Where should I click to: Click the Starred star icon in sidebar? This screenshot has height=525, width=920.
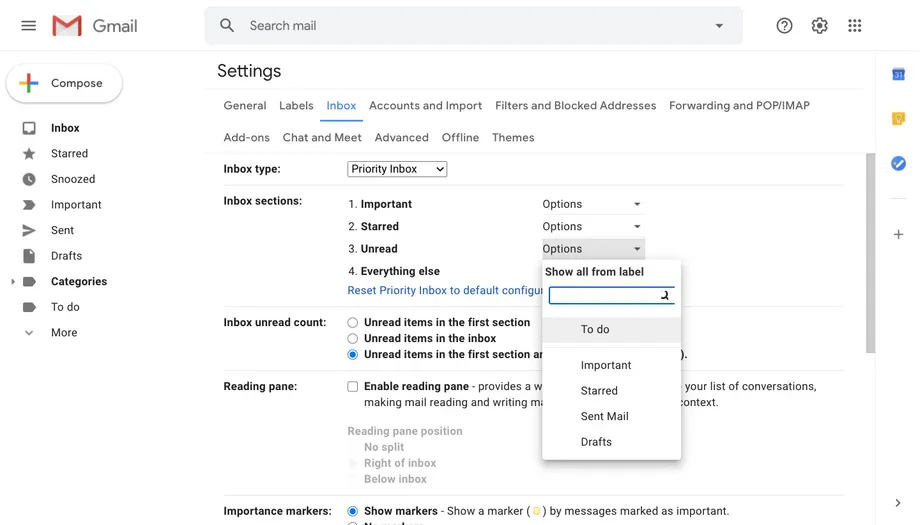pos(29,154)
